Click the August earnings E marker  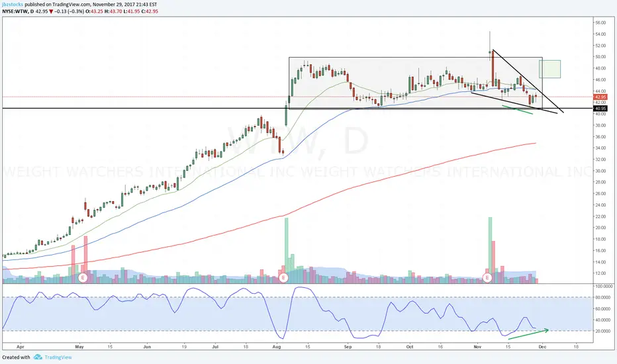pyautogui.click(x=283, y=278)
